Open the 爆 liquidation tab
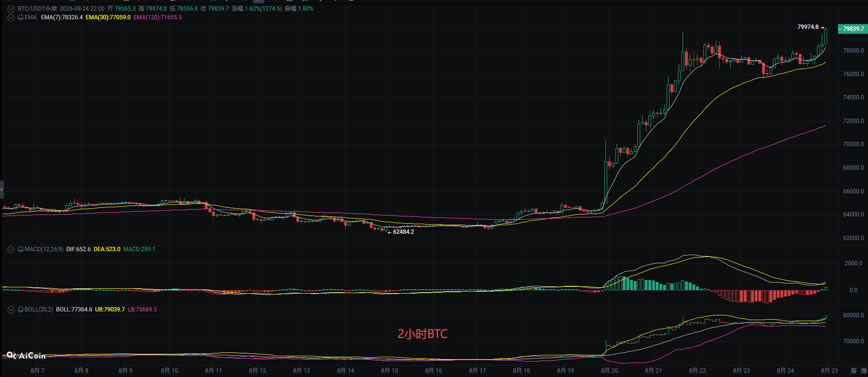Viewport: 868px width, 377px height. click(864, 371)
